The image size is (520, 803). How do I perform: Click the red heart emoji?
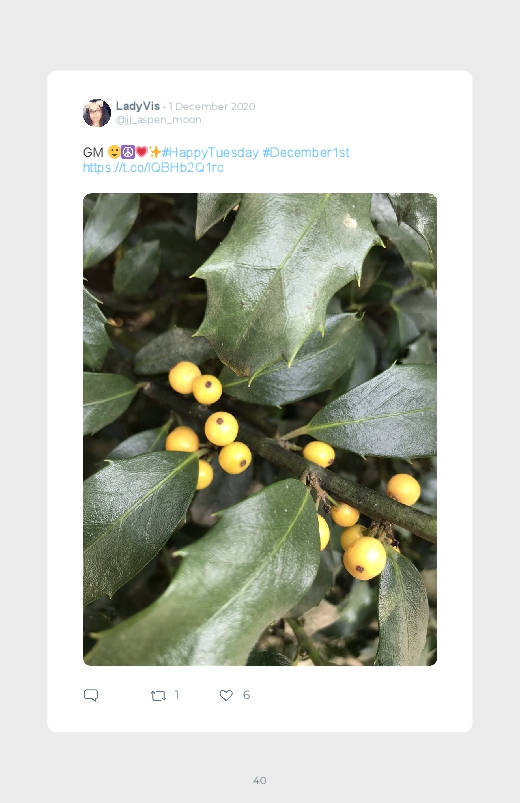coord(141,152)
